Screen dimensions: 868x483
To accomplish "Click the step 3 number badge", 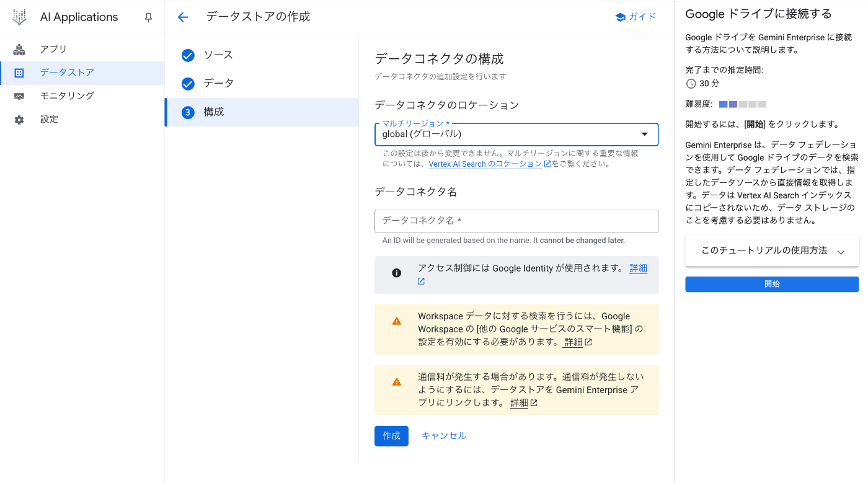I will tap(188, 112).
